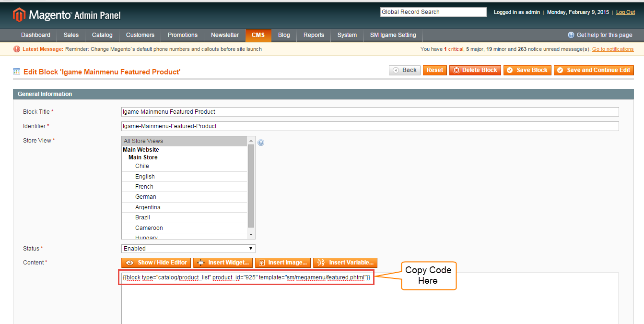Click the Insert Image button
644x324 pixels.
pos(283,263)
